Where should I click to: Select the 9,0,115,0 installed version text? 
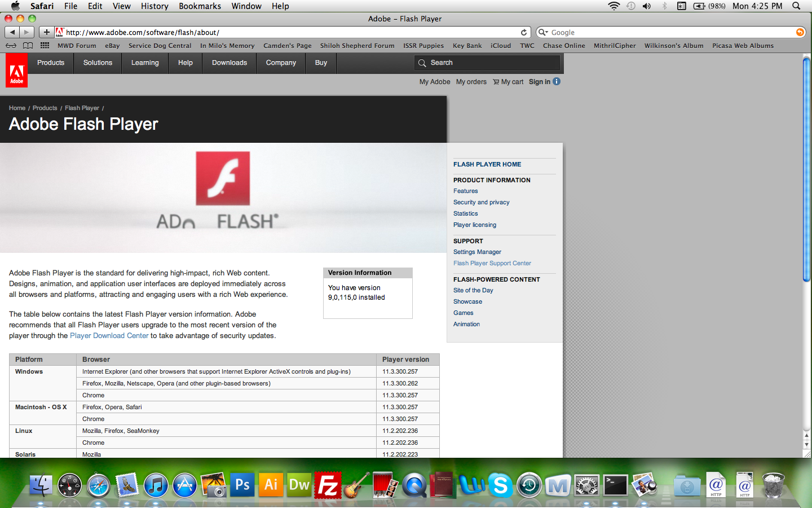click(x=356, y=297)
